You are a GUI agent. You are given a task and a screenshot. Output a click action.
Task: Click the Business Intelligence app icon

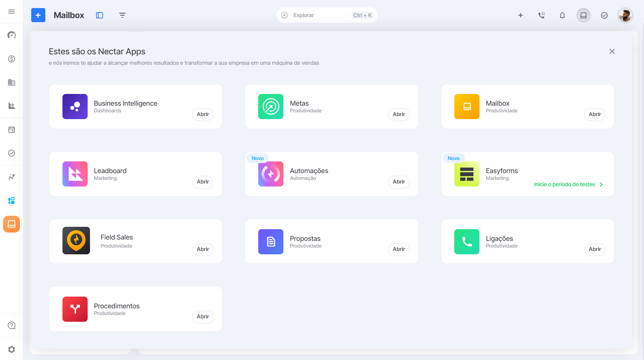tap(75, 106)
